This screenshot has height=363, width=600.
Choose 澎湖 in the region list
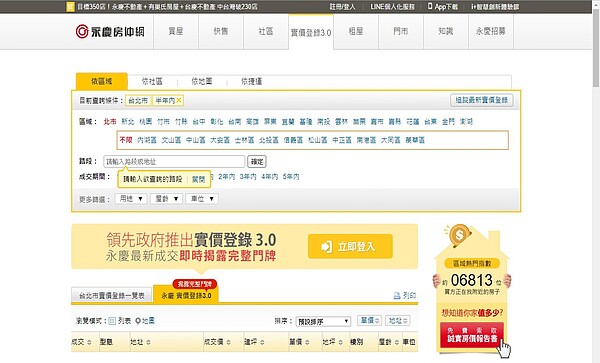coord(466,122)
